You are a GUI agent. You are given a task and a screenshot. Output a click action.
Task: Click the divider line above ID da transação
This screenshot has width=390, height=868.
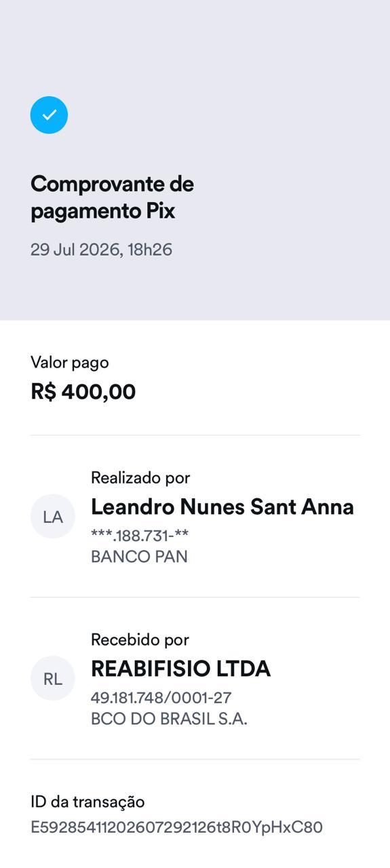[195, 759]
